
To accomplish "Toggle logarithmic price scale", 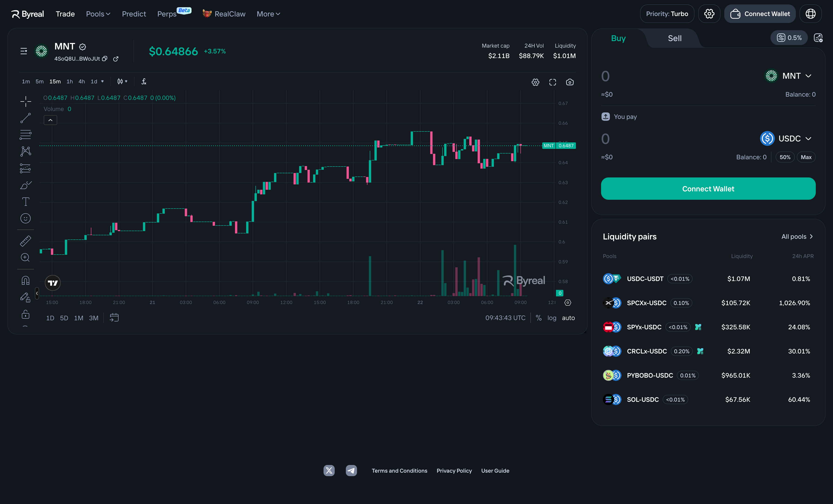I will coord(552,318).
